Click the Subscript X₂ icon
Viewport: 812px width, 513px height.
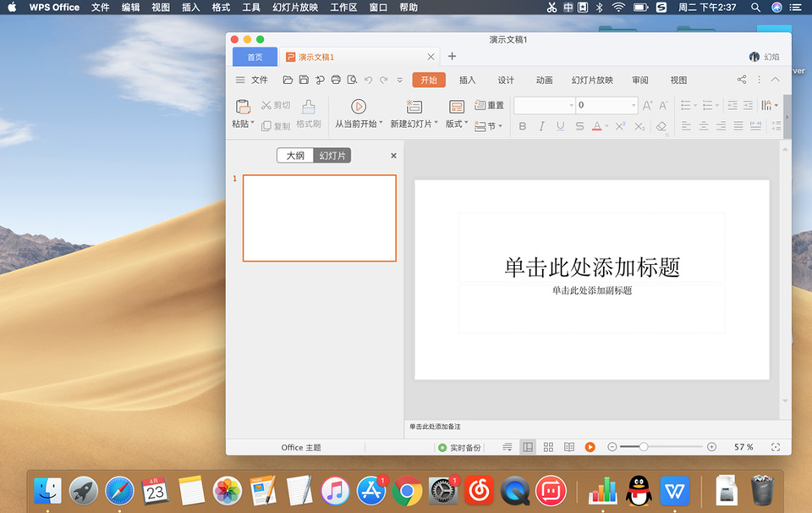pos(639,126)
